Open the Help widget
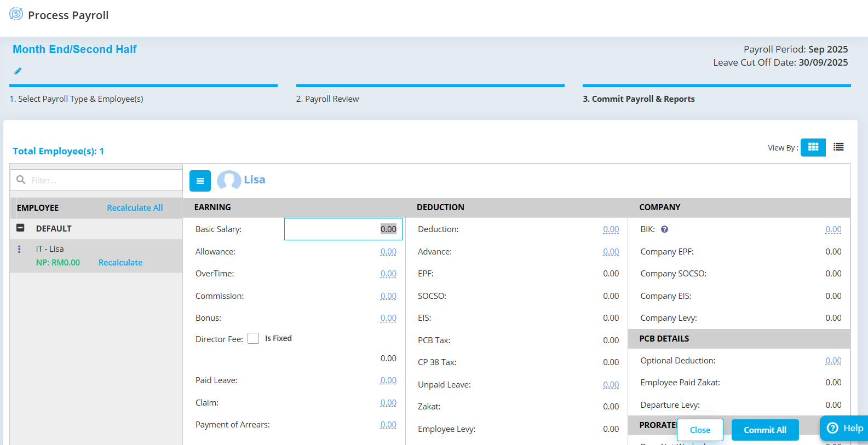Screen dimensions: 868x445 [x=844, y=428]
